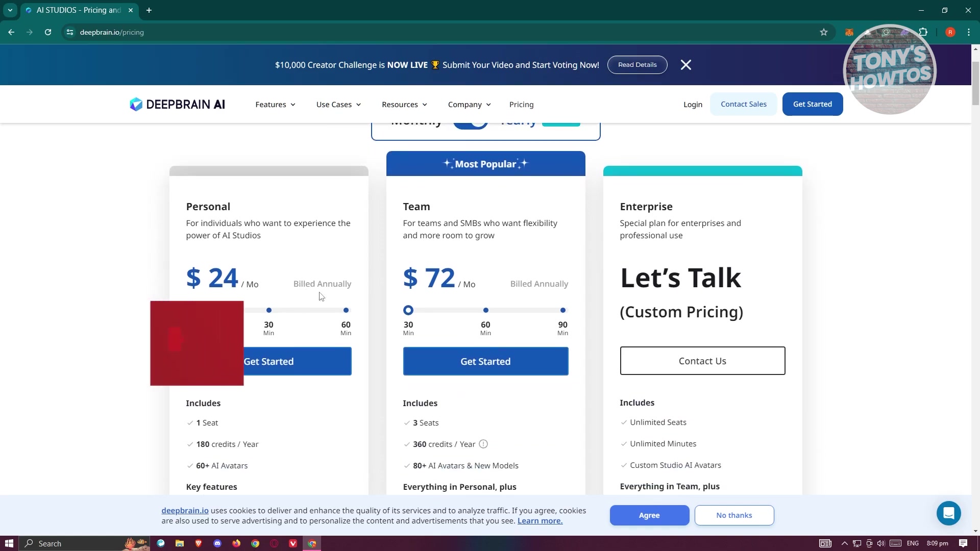Image resolution: width=980 pixels, height=551 pixels.
Task: Open the volume control in system tray
Action: point(881,543)
